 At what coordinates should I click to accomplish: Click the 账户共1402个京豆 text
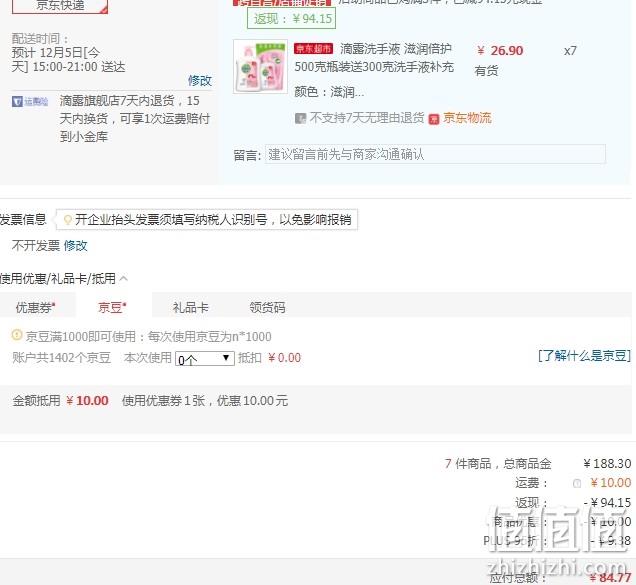point(61,357)
